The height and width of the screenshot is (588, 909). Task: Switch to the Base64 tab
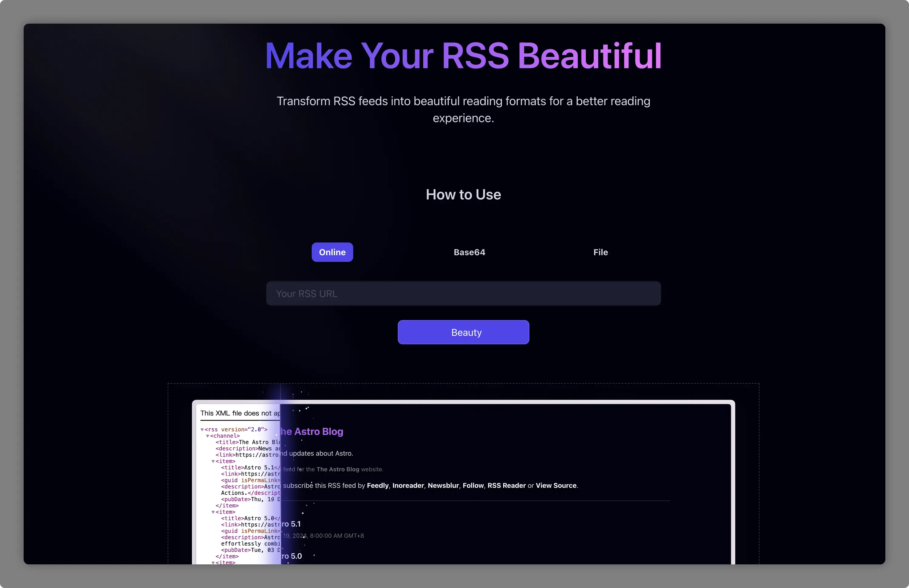click(469, 252)
